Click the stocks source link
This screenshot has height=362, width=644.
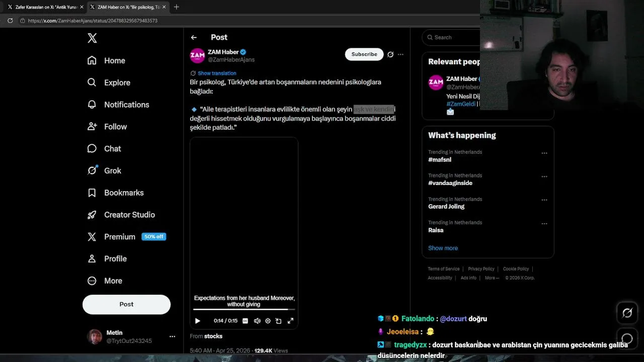[x=213, y=336]
